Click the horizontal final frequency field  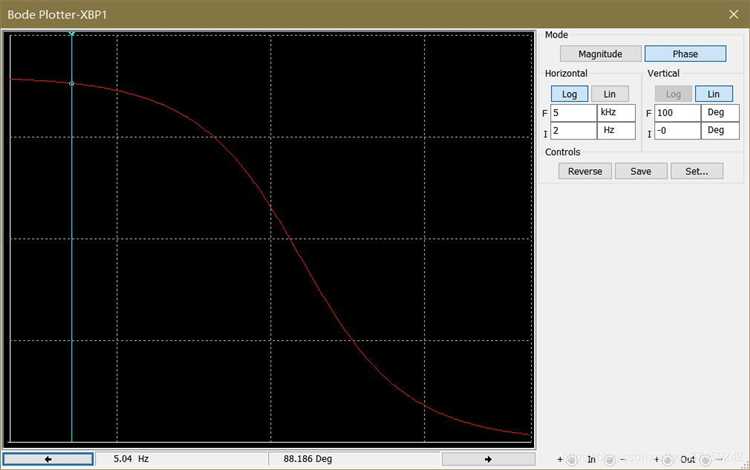(x=574, y=113)
